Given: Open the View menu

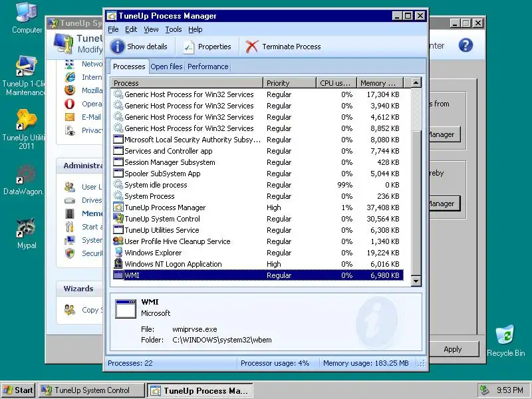Looking at the screenshot, I should (x=151, y=29).
